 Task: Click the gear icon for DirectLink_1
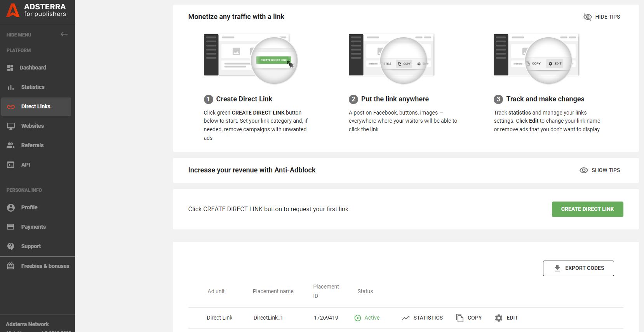tap(499, 318)
